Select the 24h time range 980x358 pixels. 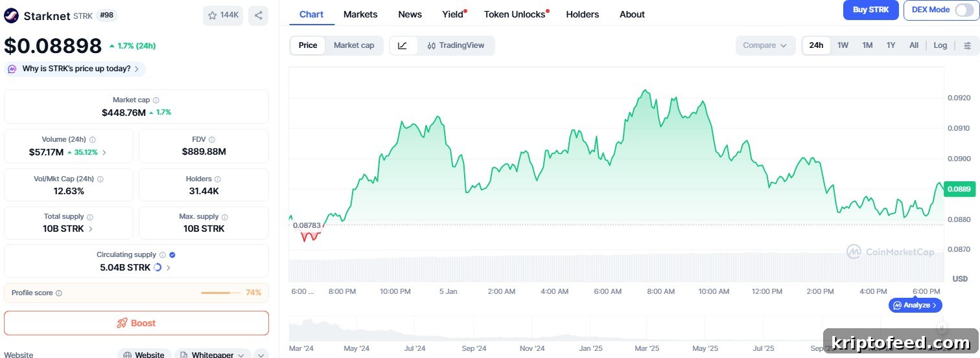pyautogui.click(x=816, y=45)
